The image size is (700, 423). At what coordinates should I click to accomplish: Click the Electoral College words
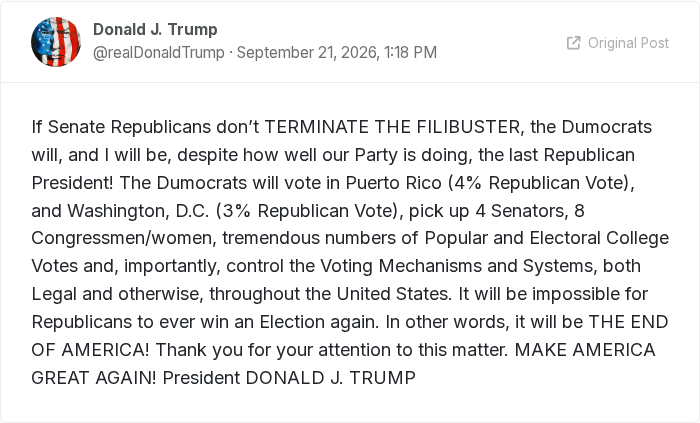599,239
